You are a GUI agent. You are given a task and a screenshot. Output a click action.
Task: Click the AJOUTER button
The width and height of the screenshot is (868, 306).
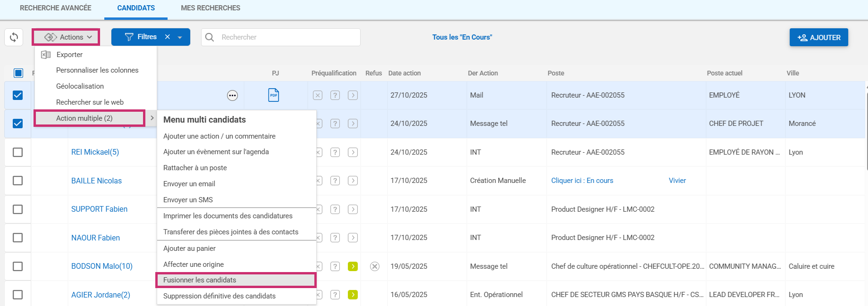click(x=818, y=37)
